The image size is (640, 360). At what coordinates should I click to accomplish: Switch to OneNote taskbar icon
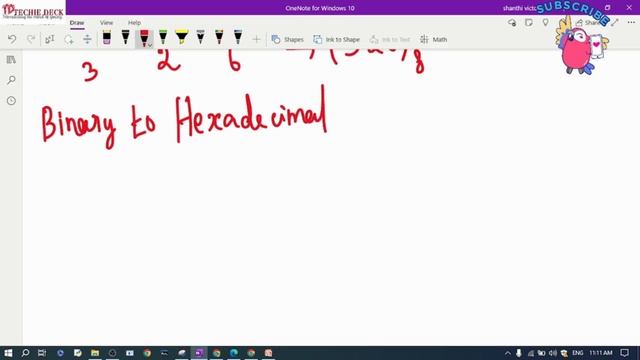(x=199, y=353)
